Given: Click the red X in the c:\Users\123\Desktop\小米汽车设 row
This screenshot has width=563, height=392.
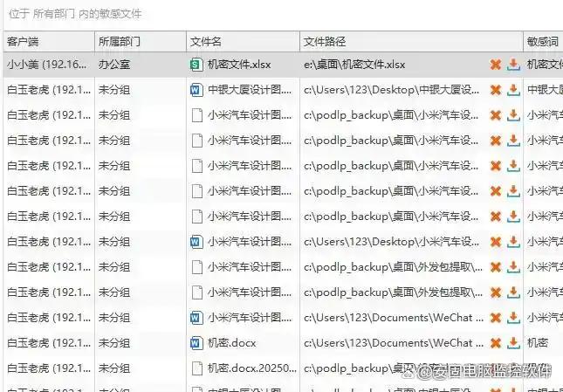Looking at the screenshot, I should coord(496,242).
